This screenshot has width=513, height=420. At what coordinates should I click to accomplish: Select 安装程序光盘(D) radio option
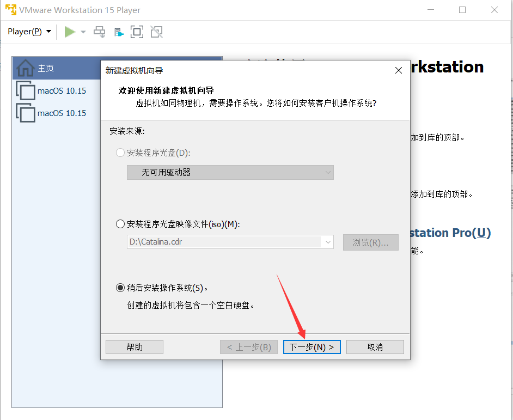pos(120,153)
